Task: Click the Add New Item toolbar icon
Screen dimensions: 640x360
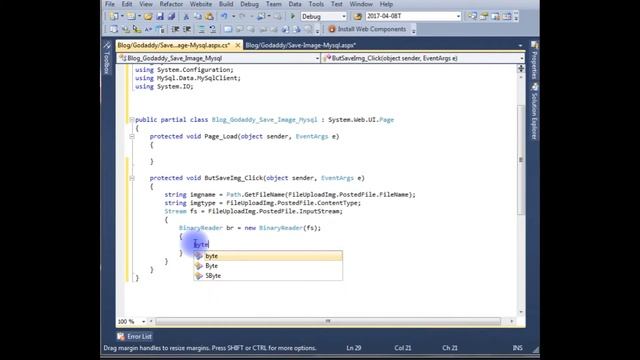Action: coord(131,16)
